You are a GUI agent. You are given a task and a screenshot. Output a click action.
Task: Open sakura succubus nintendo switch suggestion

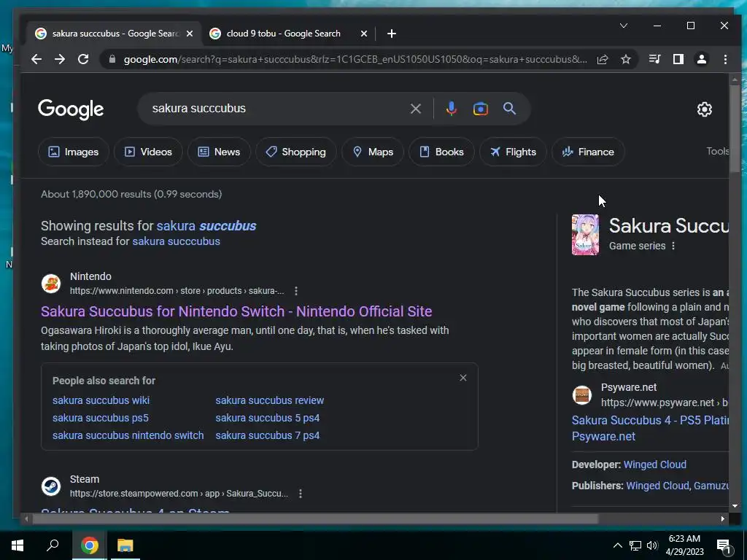128,435
